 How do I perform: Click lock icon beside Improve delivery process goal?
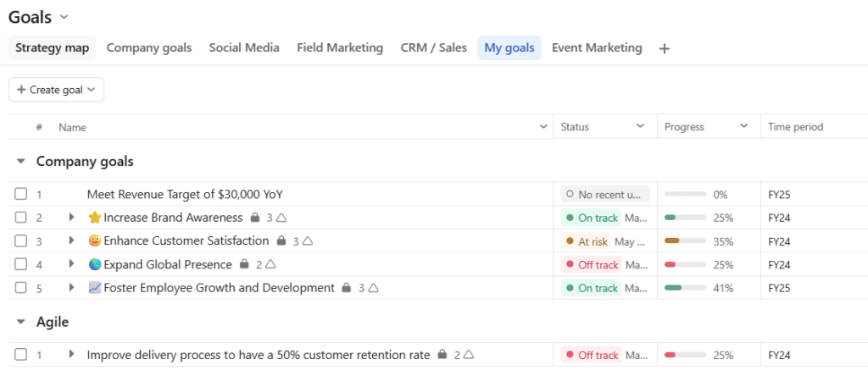(442, 355)
